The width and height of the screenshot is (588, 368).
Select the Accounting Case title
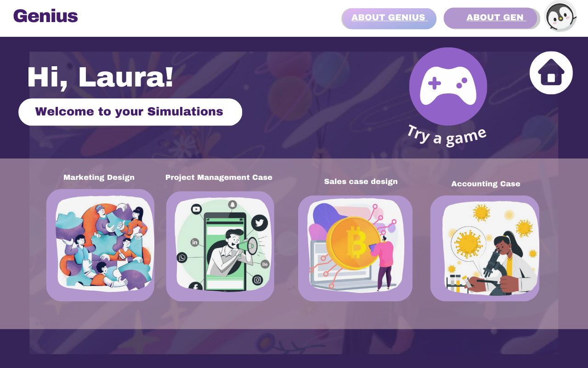[x=486, y=184]
